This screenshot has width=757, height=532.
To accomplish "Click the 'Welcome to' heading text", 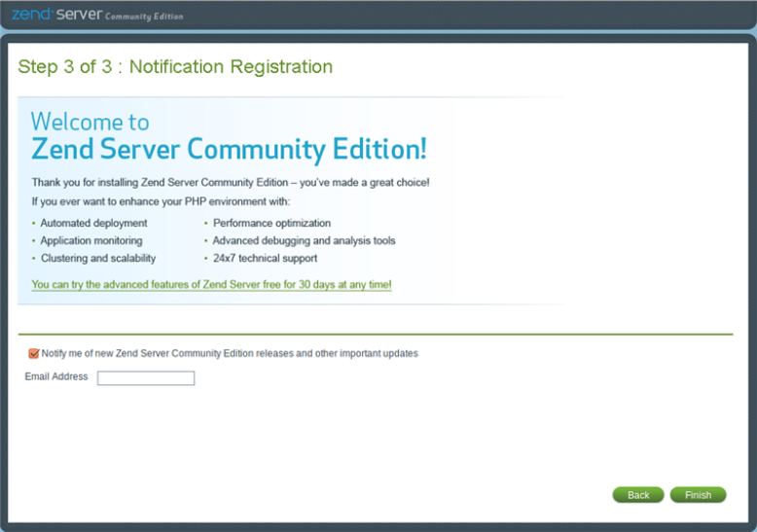I will pyautogui.click(x=90, y=122).
